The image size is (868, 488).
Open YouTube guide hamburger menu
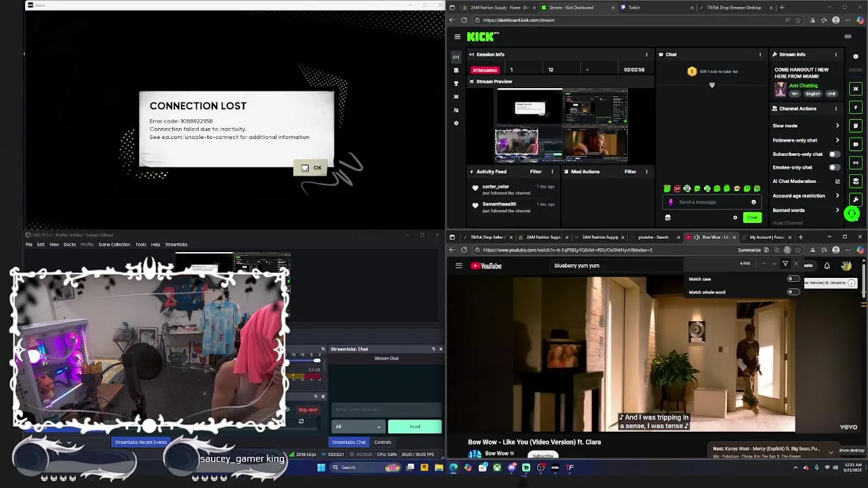458,266
